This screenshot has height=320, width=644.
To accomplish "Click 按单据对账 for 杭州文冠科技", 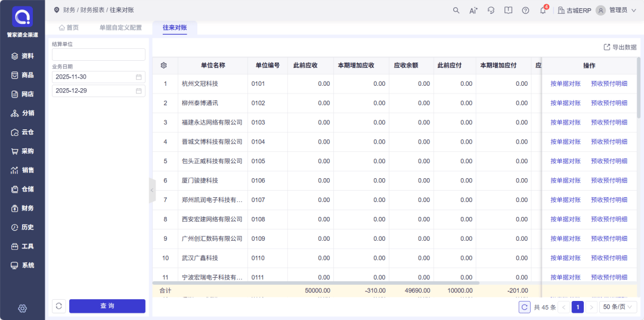I will click(565, 84).
